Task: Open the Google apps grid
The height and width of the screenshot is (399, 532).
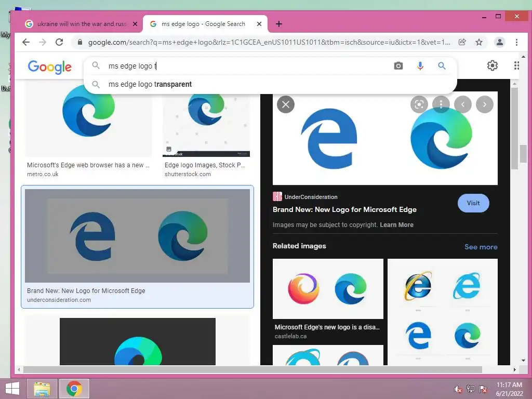Action: tap(516, 65)
